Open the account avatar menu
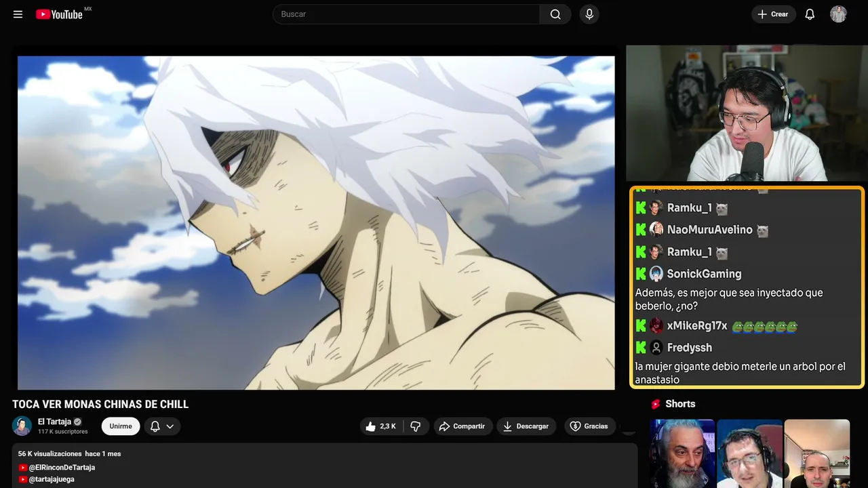The image size is (868, 488). 838,14
